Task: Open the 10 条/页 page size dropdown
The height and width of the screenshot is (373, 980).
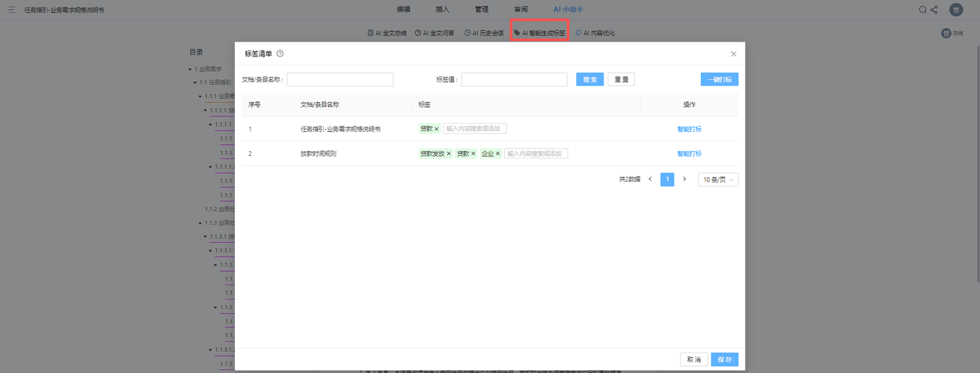Action: click(718, 180)
